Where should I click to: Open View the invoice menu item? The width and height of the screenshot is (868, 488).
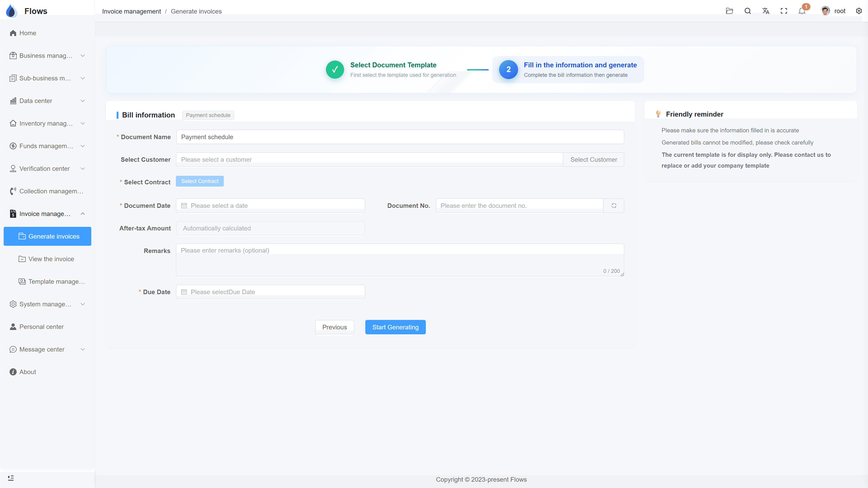click(47, 259)
